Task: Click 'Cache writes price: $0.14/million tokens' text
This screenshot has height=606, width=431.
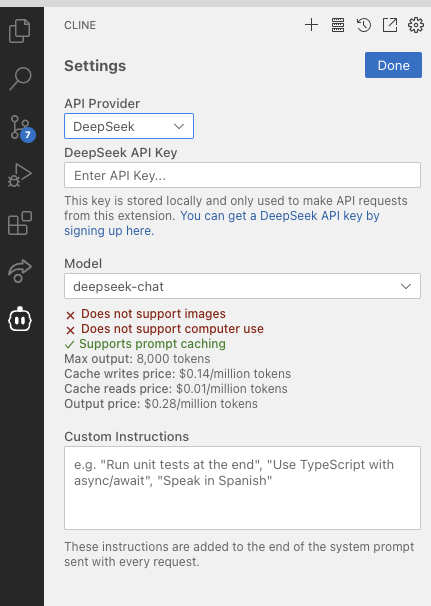Action: [177, 374]
